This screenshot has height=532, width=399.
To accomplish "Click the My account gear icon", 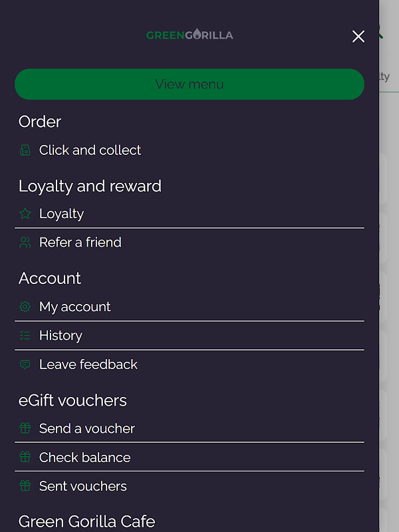I will click(x=25, y=307).
